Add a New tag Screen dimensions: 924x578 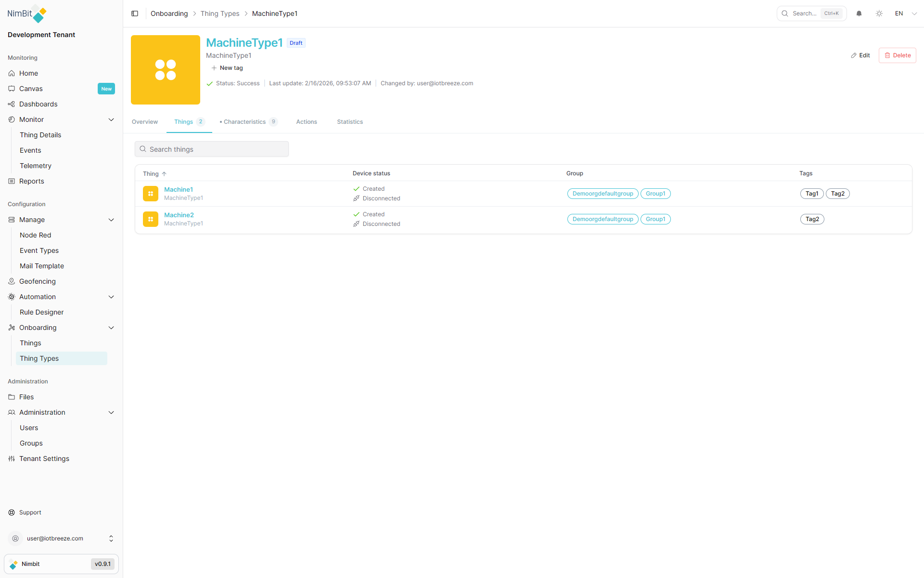pyautogui.click(x=227, y=68)
